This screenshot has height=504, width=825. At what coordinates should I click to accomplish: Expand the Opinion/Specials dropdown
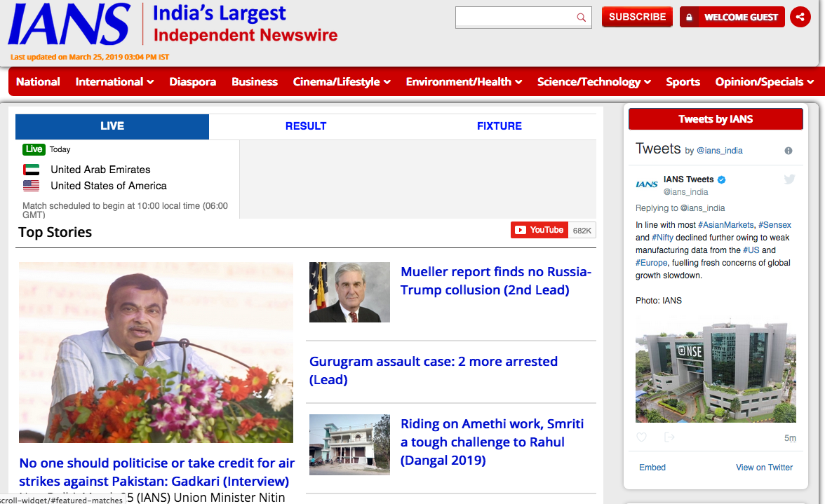(x=765, y=81)
